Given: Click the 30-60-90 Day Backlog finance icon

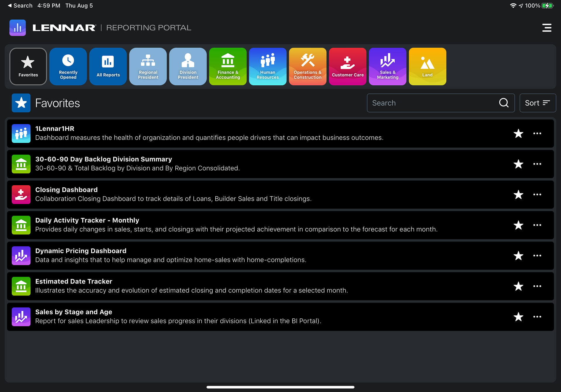Looking at the screenshot, I should click(21, 164).
